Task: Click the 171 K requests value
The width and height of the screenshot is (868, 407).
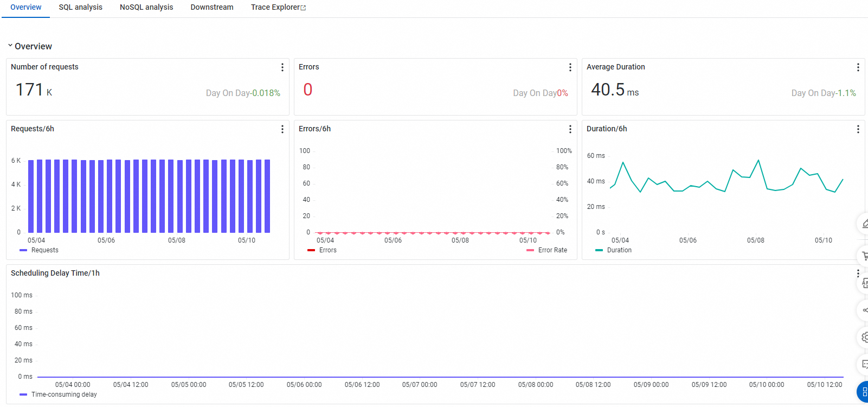Action: pos(34,90)
